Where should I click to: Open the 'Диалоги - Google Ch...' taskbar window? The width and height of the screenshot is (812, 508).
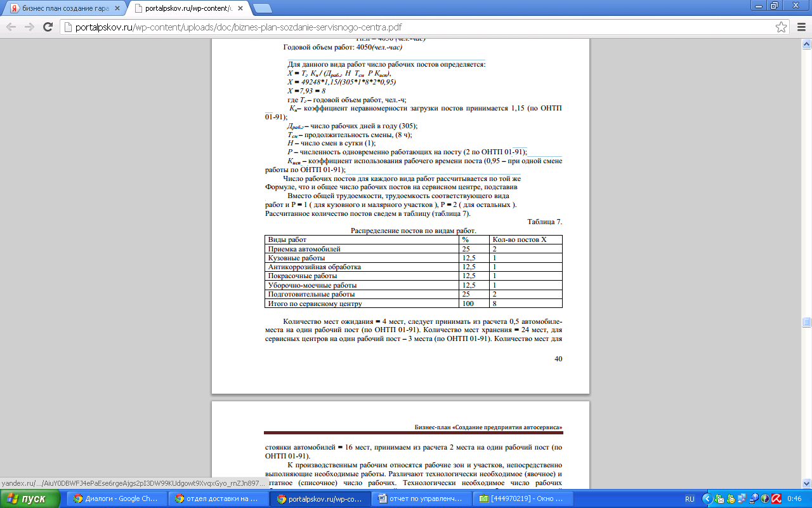[117, 499]
